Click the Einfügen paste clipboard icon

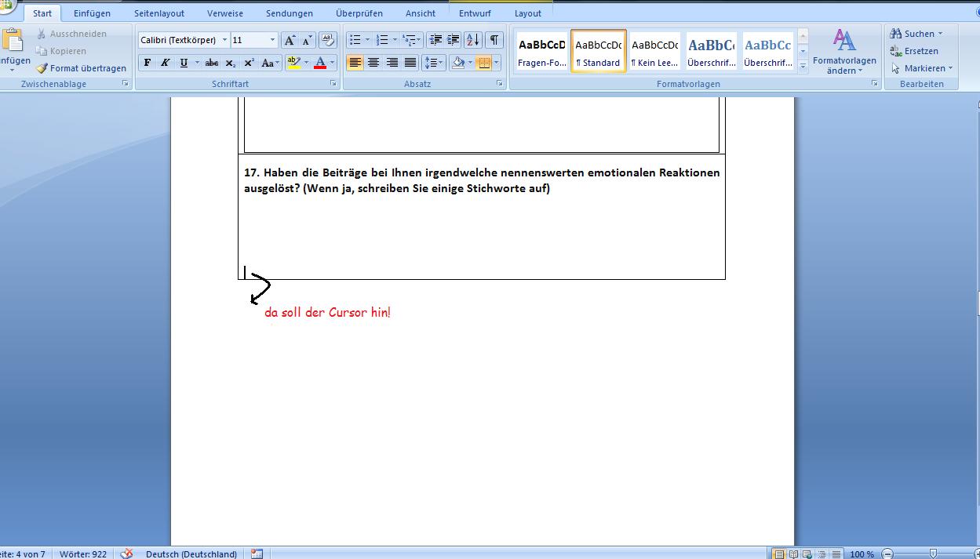pyautogui.click(x=12, y=41)
